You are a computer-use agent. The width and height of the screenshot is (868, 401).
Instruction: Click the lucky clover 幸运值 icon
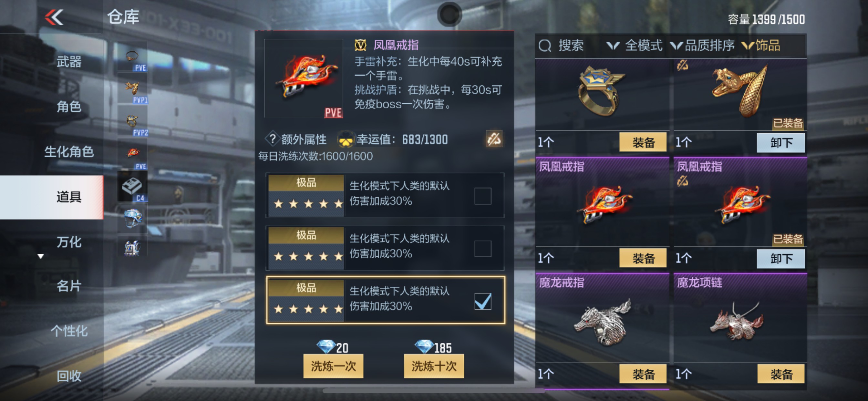(346, 139)
